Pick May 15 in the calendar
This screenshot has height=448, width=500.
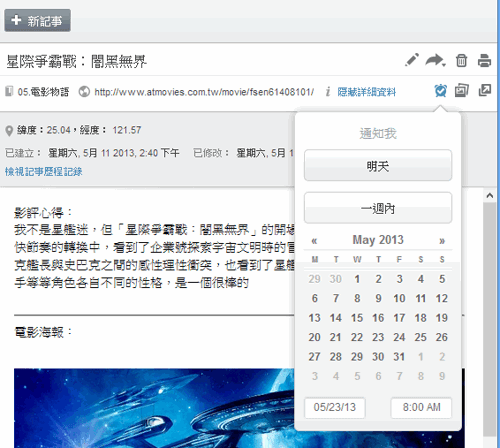coord(357,318)
